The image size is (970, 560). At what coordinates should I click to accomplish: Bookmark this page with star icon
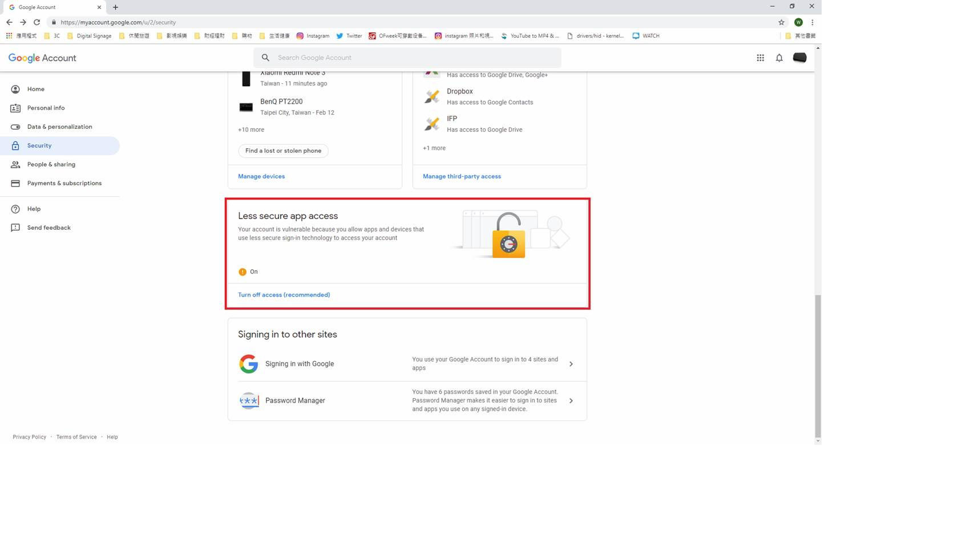(x=781, y=22)
